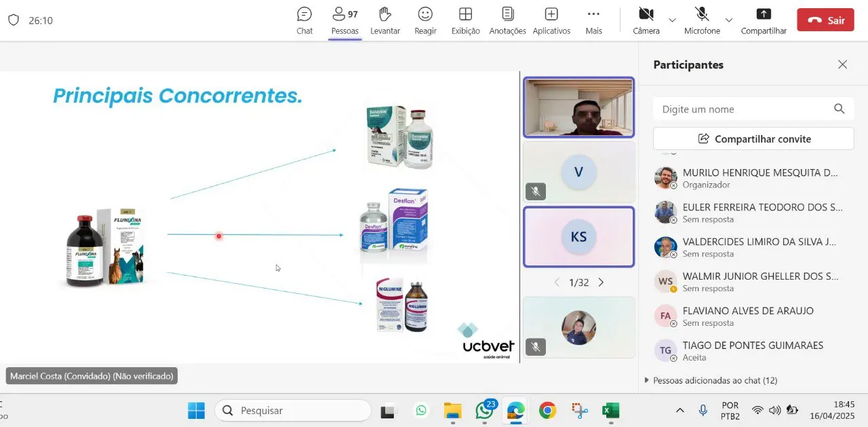Image resolution: width=868 pixels, height=427 pixels.
Task: Click the Marciel Costa presenter label
Action: coord(92,376)
